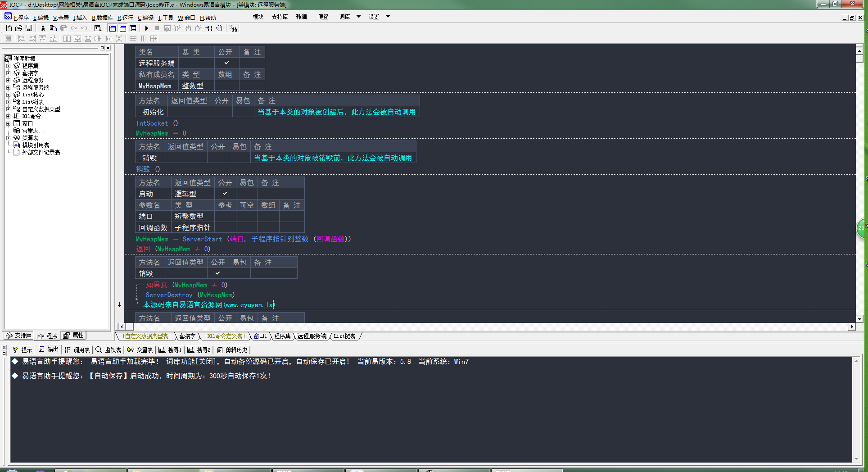
Task: Click the 调用表 button in bottom panel
Action: [x=77, y=350]
